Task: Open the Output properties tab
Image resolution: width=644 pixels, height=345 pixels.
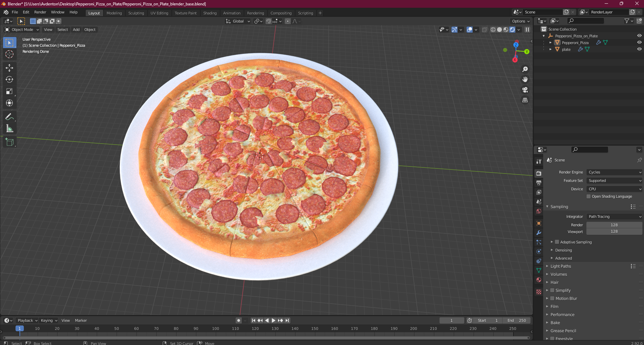Action: click(539, 183)
